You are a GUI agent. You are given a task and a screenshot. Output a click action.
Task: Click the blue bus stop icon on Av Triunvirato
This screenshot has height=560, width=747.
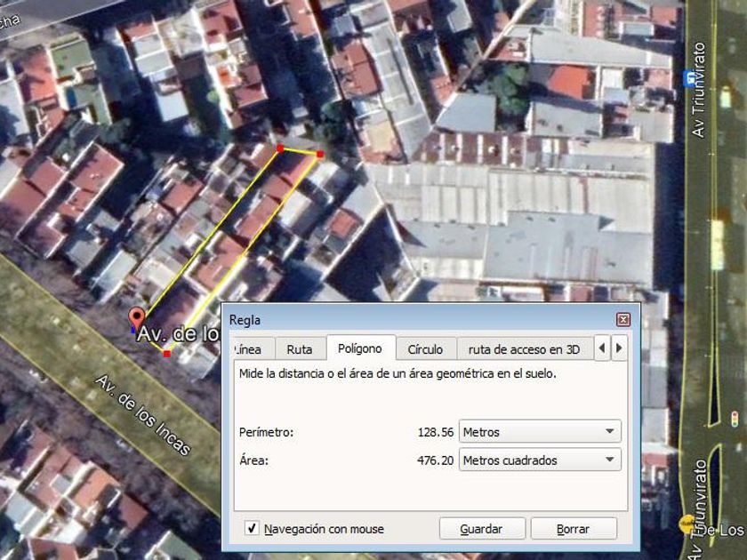pos(689,79)
